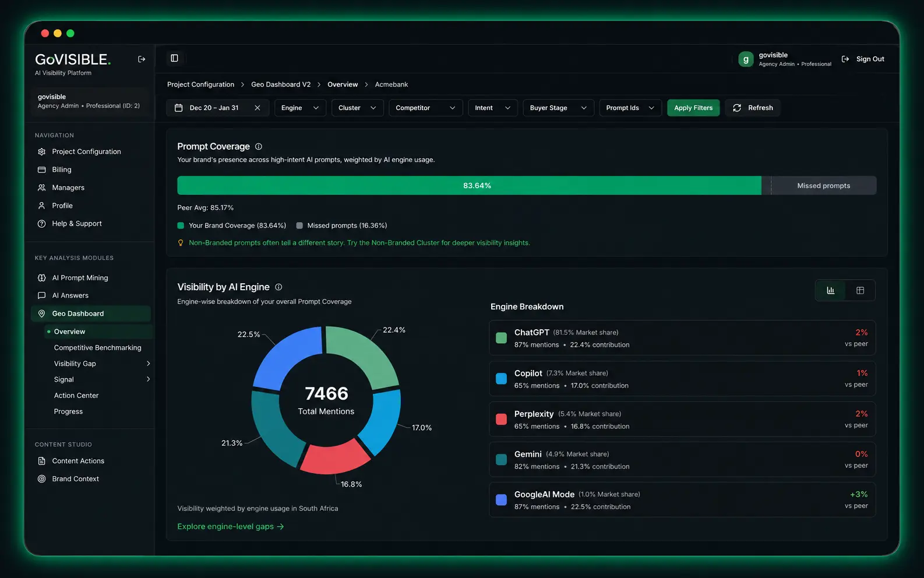Click the lightbulb tip icon
924x578 pixels.
(181, 243)
